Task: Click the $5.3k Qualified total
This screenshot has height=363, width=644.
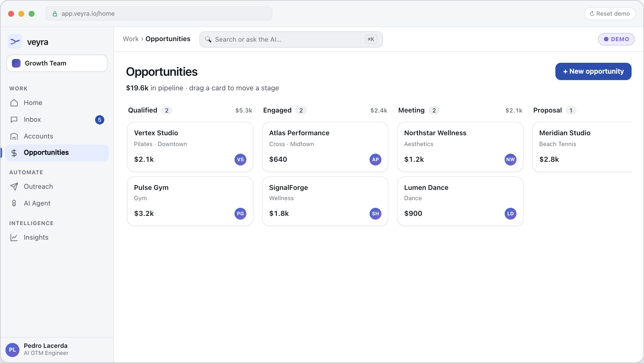Action: [244, 110]
